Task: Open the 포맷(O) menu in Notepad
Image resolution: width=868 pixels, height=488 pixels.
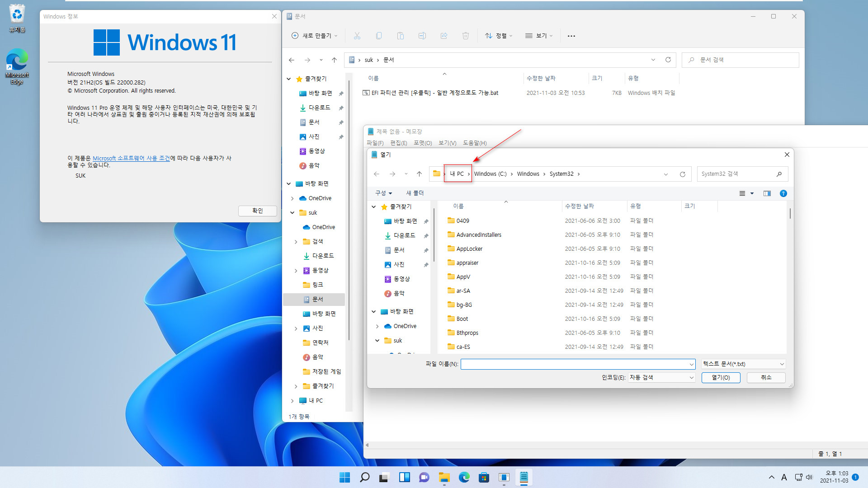Action: pyautogui.click(x=423, y=143)
